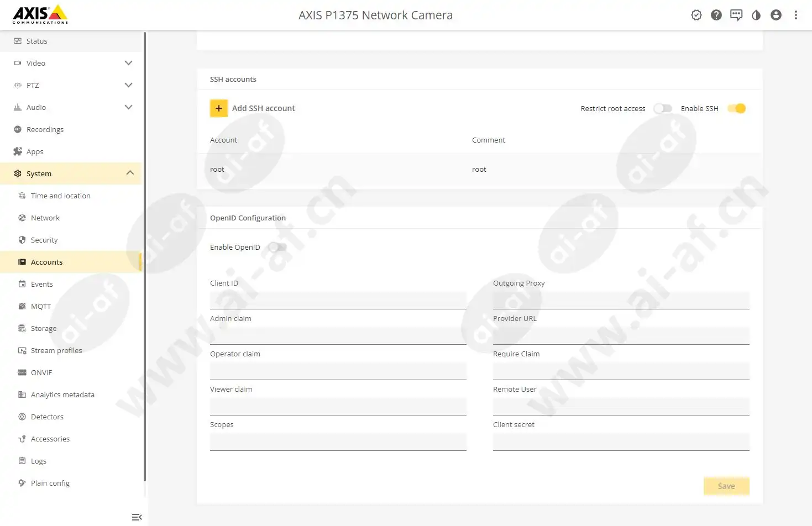The height and width of the screenshot is (526, 812).
Task: Expand the Audio menu chevron
Action: click(129, 107)
